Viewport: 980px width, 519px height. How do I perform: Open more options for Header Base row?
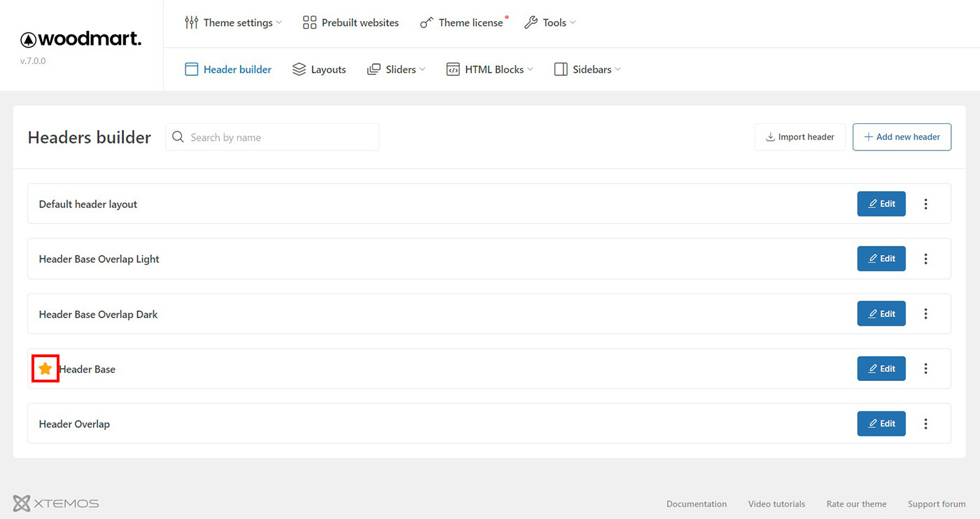coord(925,368)
